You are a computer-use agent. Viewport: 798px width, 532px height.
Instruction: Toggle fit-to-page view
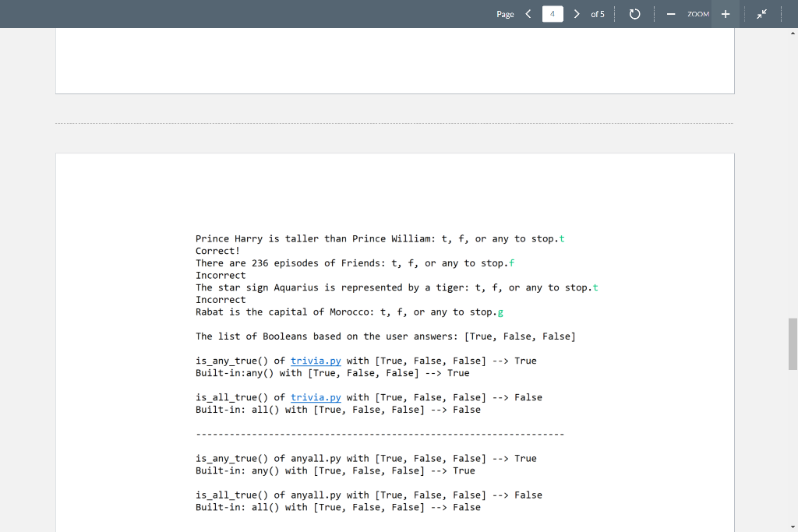[x=762, y=14]
